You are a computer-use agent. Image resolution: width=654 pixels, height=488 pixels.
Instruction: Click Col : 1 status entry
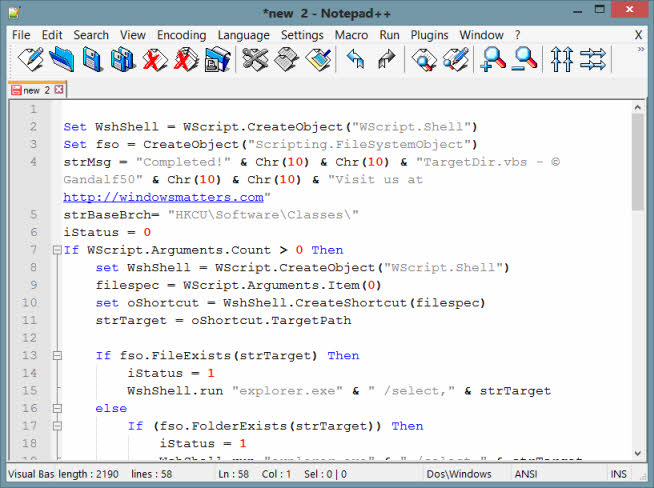coord(277,474)
